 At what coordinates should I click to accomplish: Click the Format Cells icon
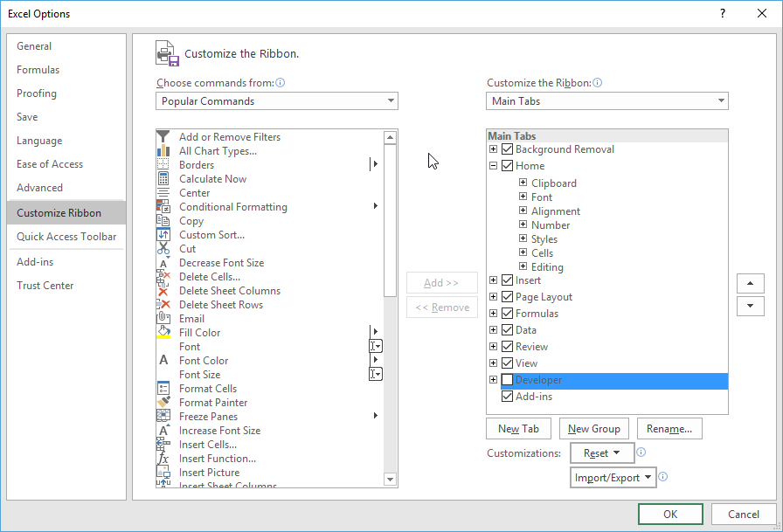163,388
